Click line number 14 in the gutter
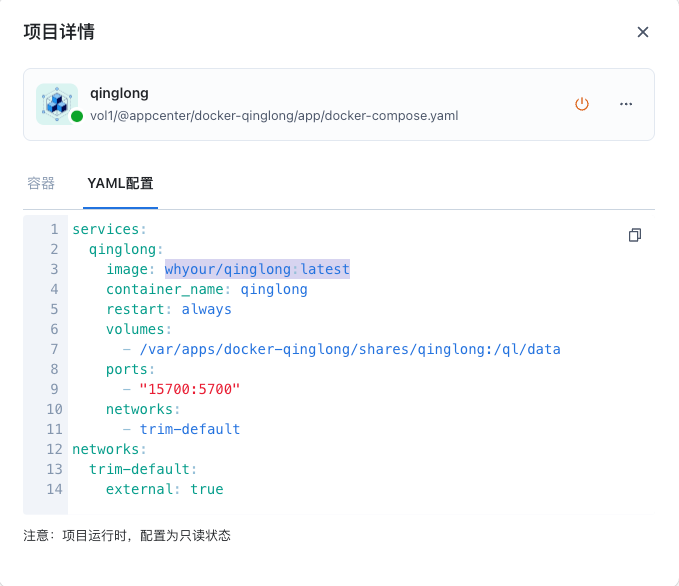 [x=54, y=489]
